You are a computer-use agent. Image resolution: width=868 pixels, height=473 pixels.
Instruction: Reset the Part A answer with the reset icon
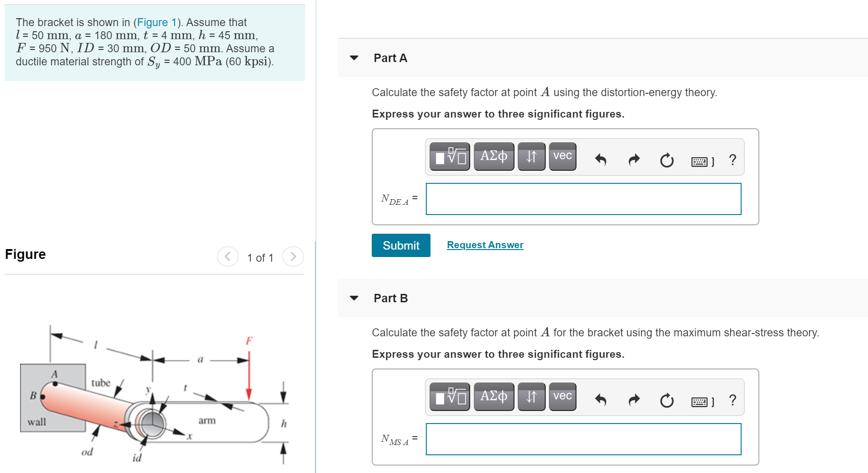pos(667,160)
